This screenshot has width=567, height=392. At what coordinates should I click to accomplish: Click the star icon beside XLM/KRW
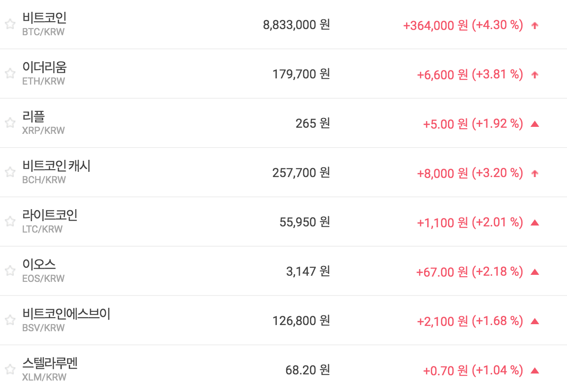(10, 370)
